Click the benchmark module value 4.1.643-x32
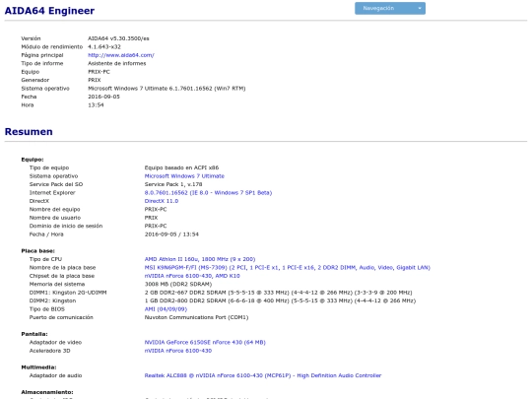The image size is (532, 399). (x=104, y=47)
